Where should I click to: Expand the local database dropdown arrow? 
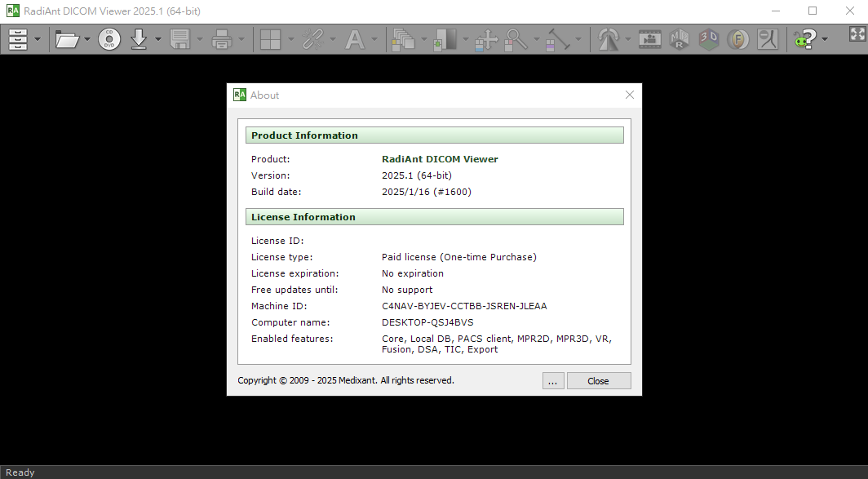pos(37,38)
